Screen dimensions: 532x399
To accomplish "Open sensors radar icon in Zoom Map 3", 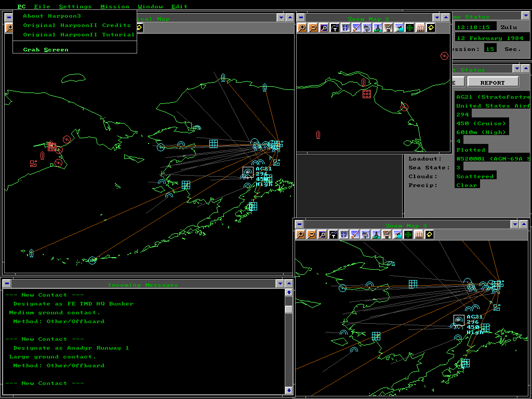I will coord(365,234).
